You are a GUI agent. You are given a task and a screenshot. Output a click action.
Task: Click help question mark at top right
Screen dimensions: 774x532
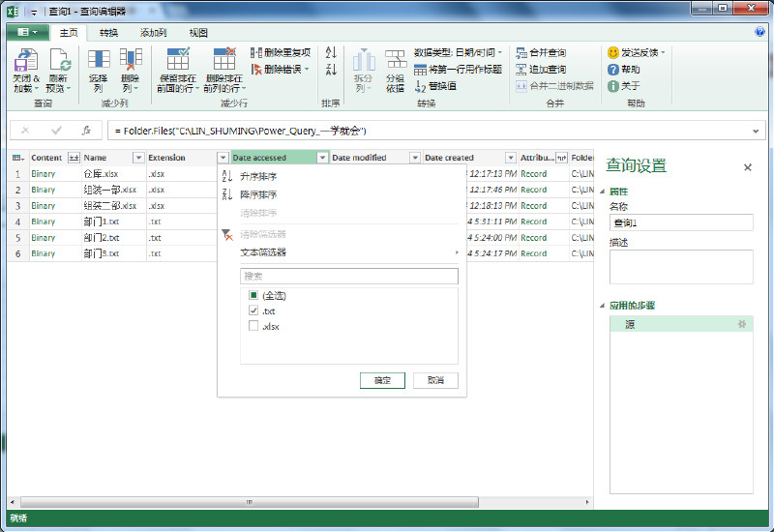[759, 32]
